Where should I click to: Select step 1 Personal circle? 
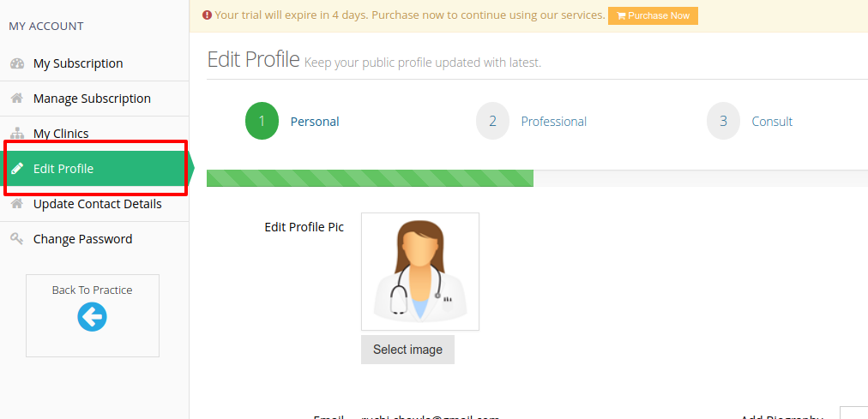pos(262,121)
